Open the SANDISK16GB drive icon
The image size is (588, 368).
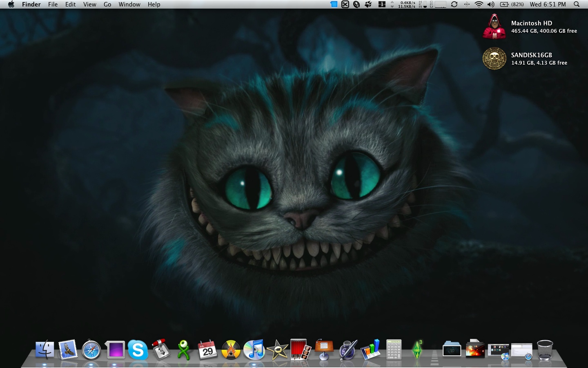(494, 58)
